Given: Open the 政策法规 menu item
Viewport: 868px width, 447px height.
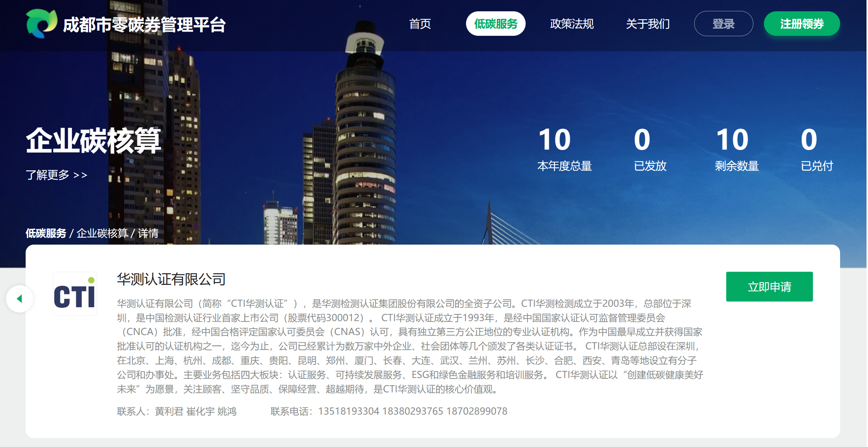Looking at the screenshot, I should click(x=572, y=24).
